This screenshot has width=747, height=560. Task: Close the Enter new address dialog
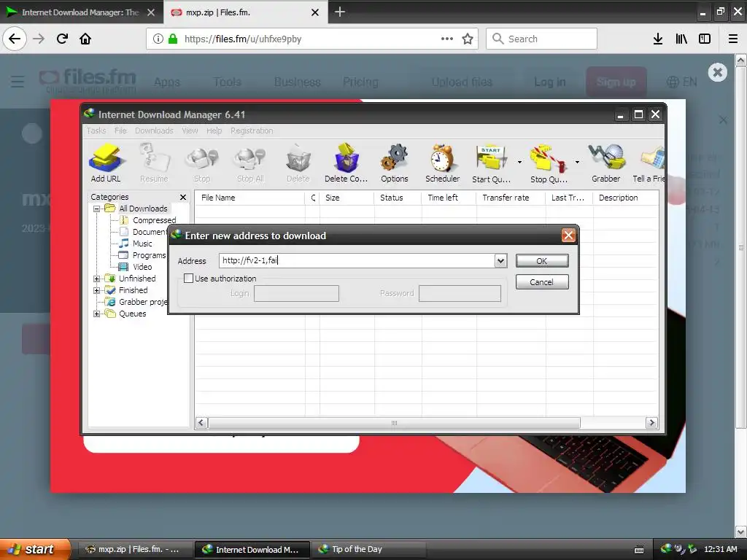pyautogui.click(x=568, y=236)
